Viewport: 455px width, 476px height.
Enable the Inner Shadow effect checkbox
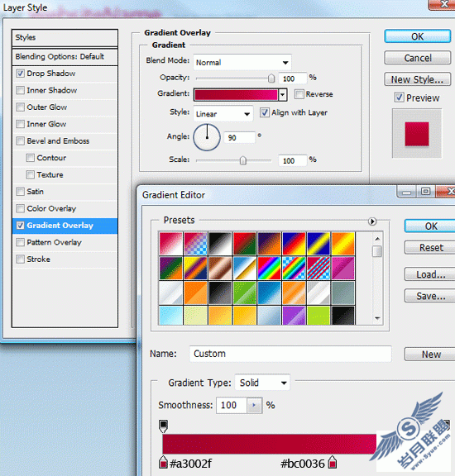point(21,90)
